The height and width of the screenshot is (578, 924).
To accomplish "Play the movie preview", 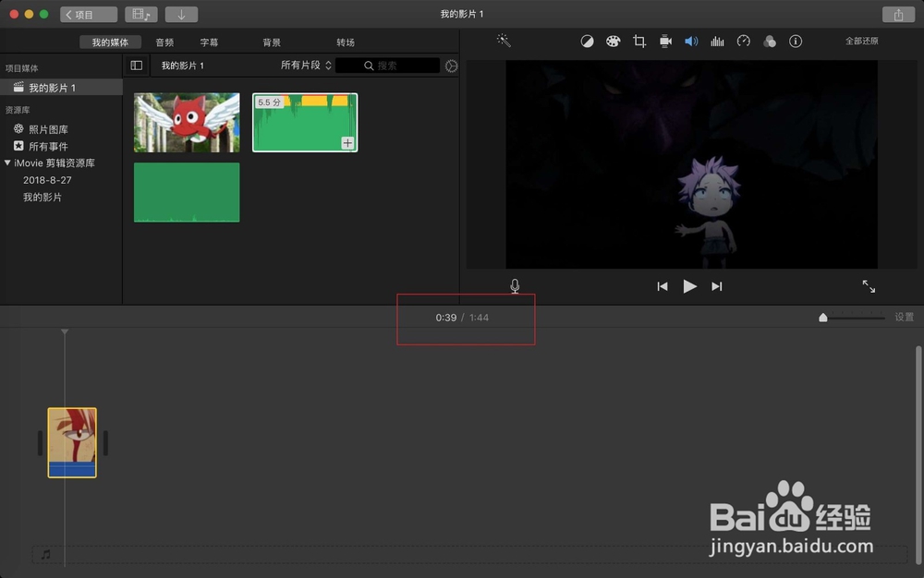I will [x=689, y=286].
